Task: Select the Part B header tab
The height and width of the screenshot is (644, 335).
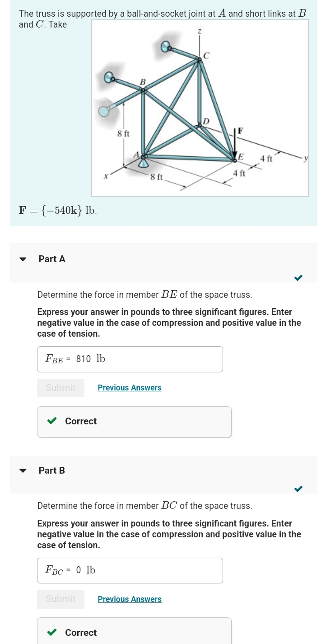Action: [x=51, y=470]
